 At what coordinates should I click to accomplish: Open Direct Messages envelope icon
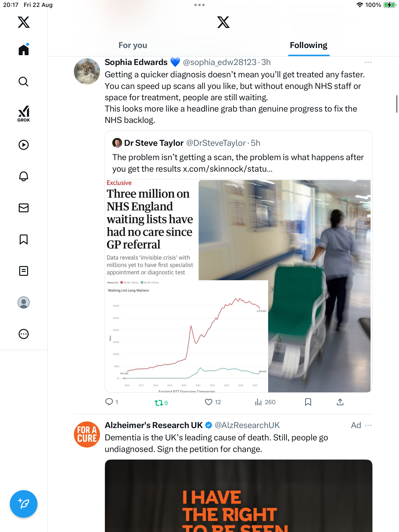[x=24, y=208]
